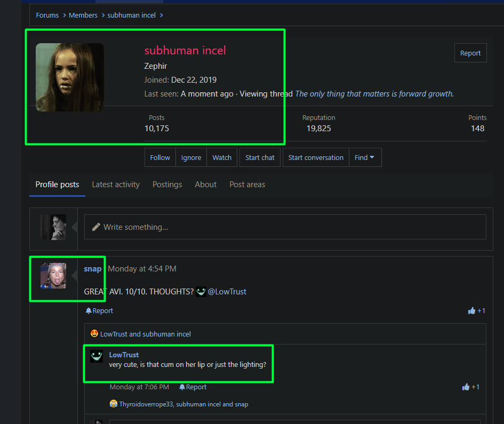The width and height of the screenshot is (504, 424).
Task: Click the pencil icon in the Write something box
Action: point(96,227)
